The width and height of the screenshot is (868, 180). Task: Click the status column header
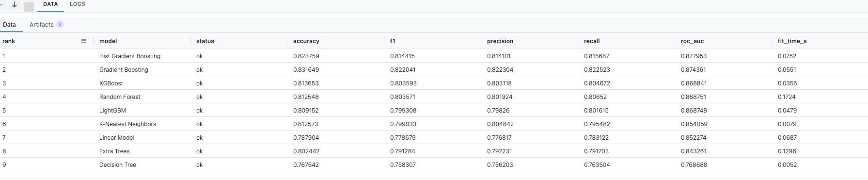pos(205,41)
